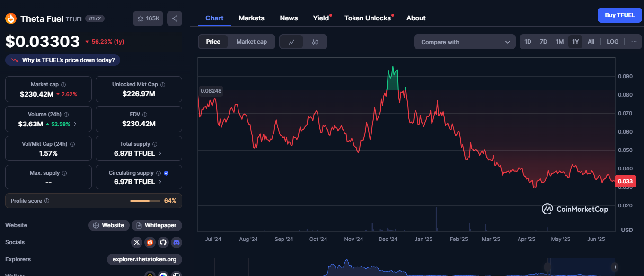Set chart range to 7D

(544, 42)
